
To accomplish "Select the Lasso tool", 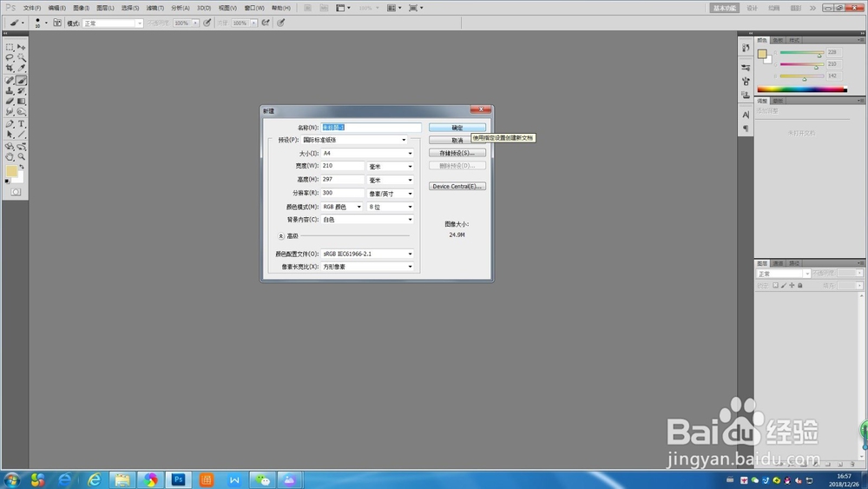I will point(10,57).
